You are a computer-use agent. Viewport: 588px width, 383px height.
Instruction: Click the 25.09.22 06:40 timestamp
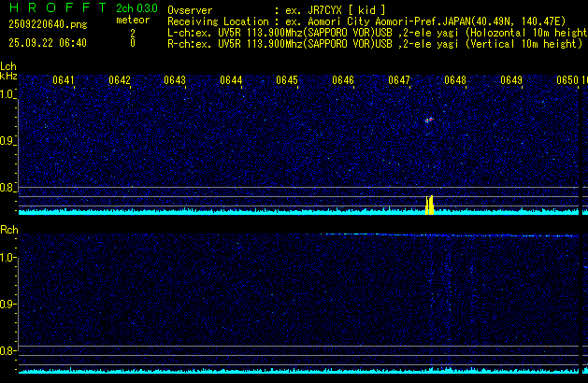point(47,43)
